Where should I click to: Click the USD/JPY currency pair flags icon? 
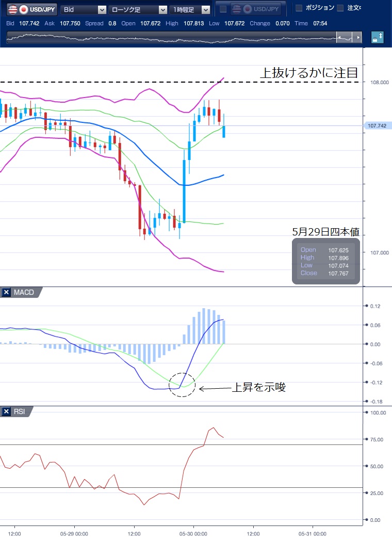18,9
